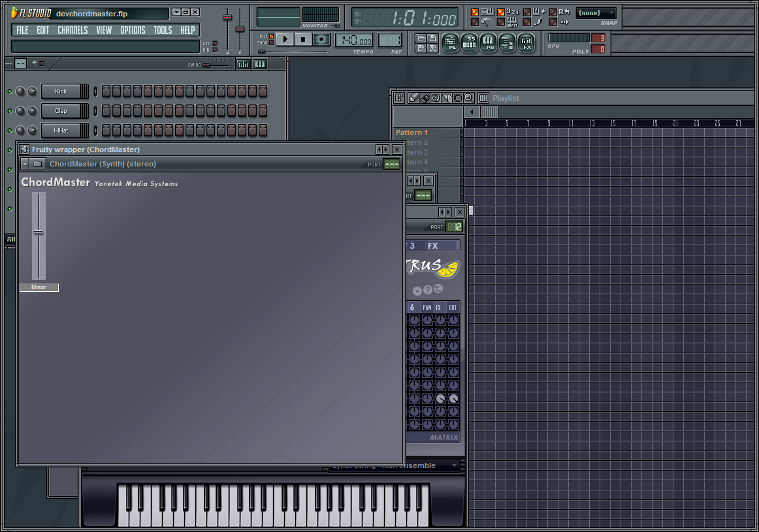Click previous preset arrow in Fruity wrapper title
The height and width of the screenshot is (532, 759).
pyautogui.click(x=379, y=149)
